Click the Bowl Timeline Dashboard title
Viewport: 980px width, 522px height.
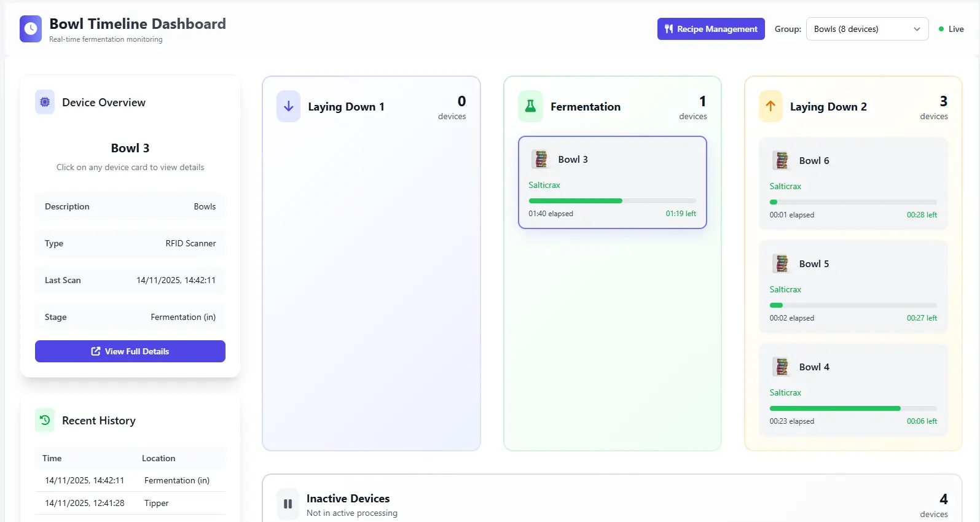[x=138, y=24]
